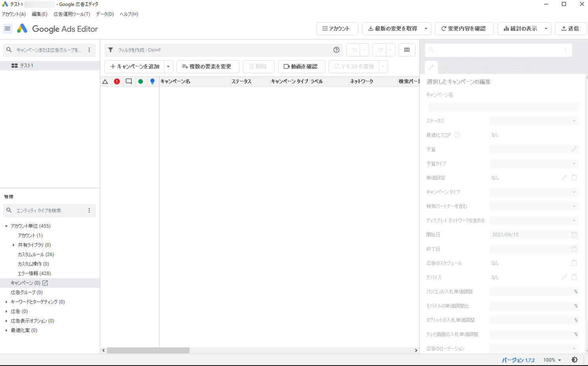Screen dimensions: 588x366
Task: Click the 送信 button
Action: (x=571, y=28)
